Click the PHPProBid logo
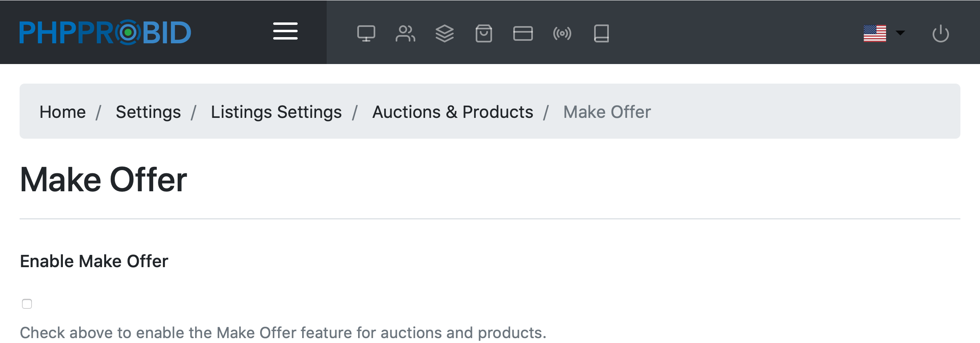 [x=105, y=32]
